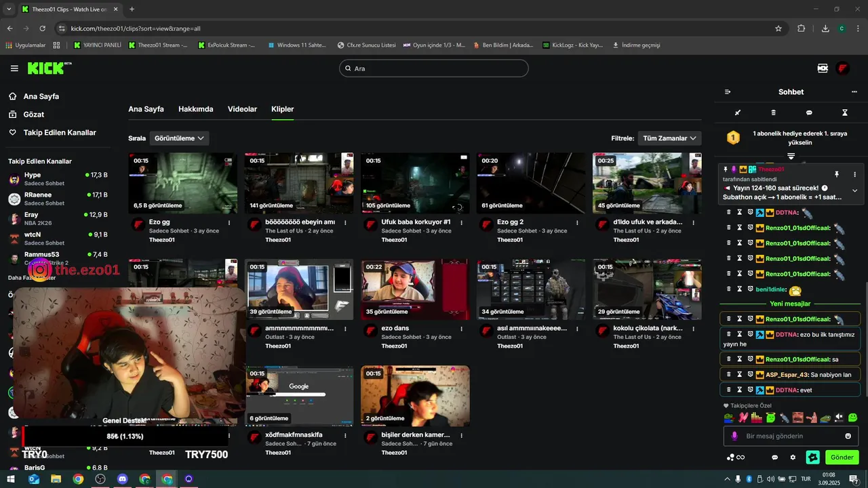Click the channel points icon below chat
Viewport: 868px width, 488px height.
click(x=735, y=457)
